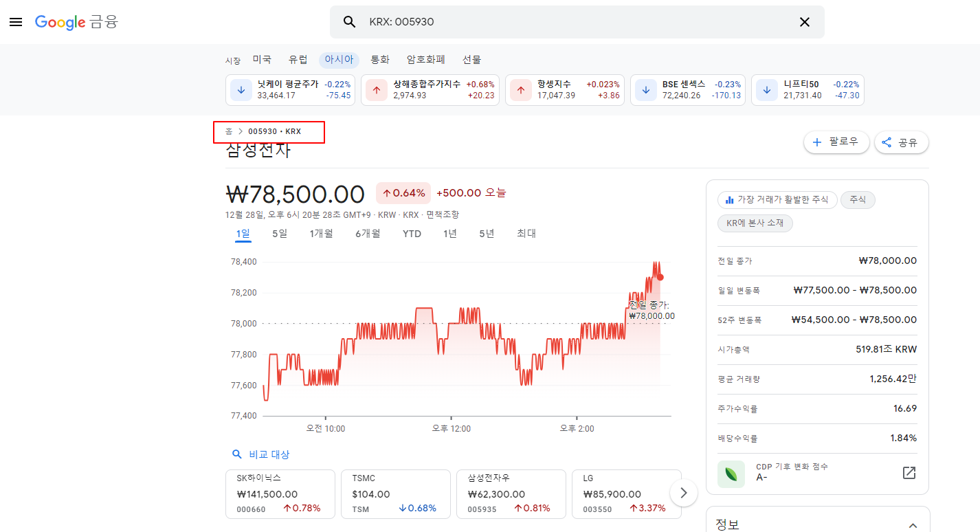Screen dimensions: 980x532
Task: Click the KR에 본사 소재 chip
Action: [x=755, y=223]
